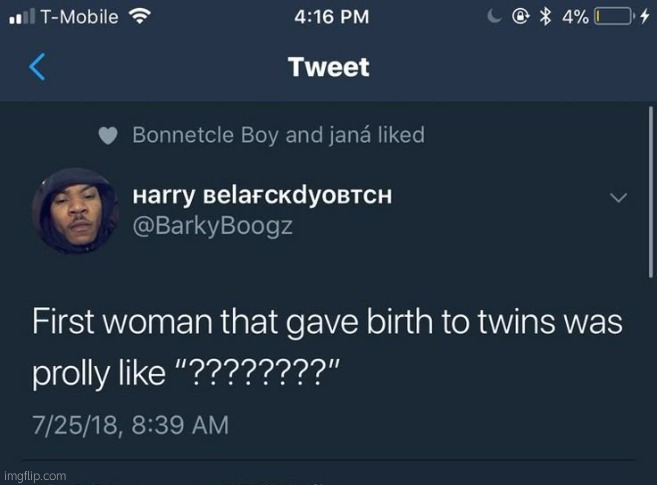The width and height of the screenshot is (657, 485).
Task: Click the Wi-Fi status icon
Action: point(140,17)
